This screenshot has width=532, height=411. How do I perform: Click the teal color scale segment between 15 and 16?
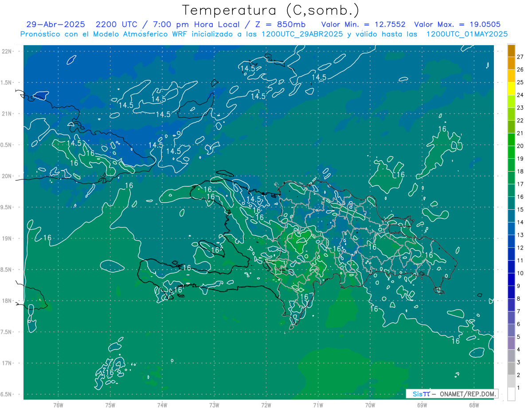pos(511,204)
